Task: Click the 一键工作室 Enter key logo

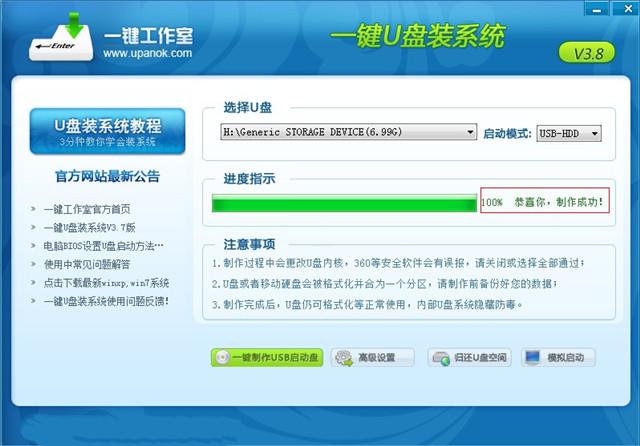Action: tap(55, 40)
